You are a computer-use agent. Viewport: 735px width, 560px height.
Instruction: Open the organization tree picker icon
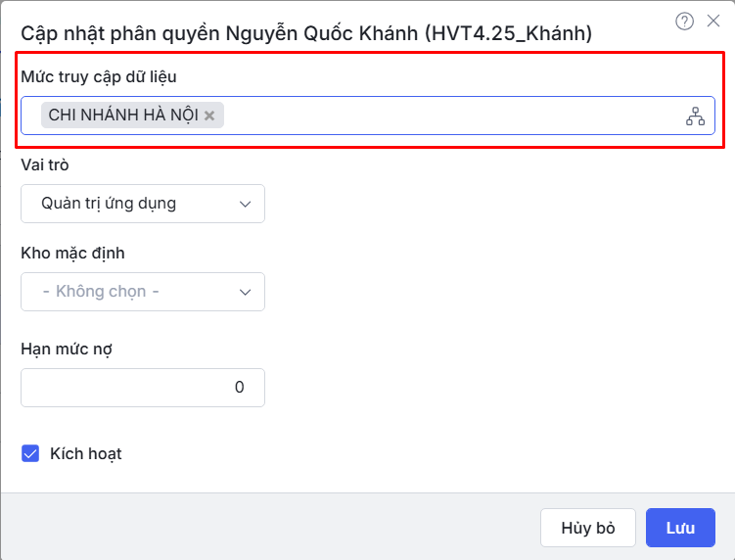695,116
